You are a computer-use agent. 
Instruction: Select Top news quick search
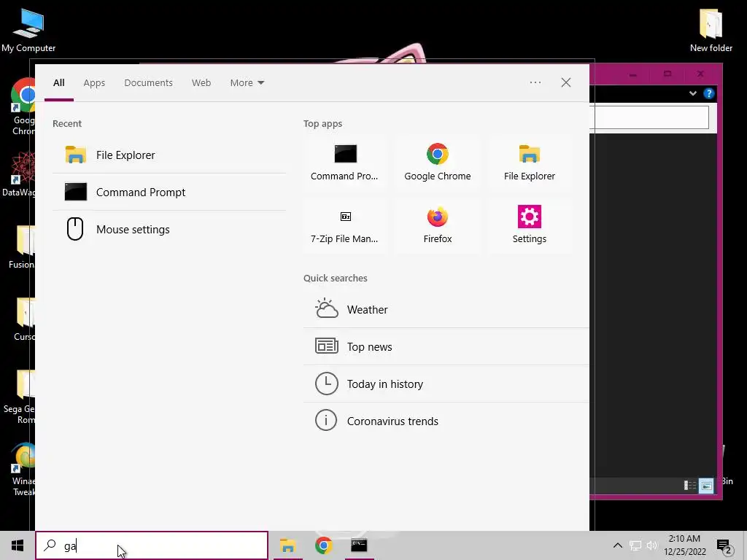[446, 346]
